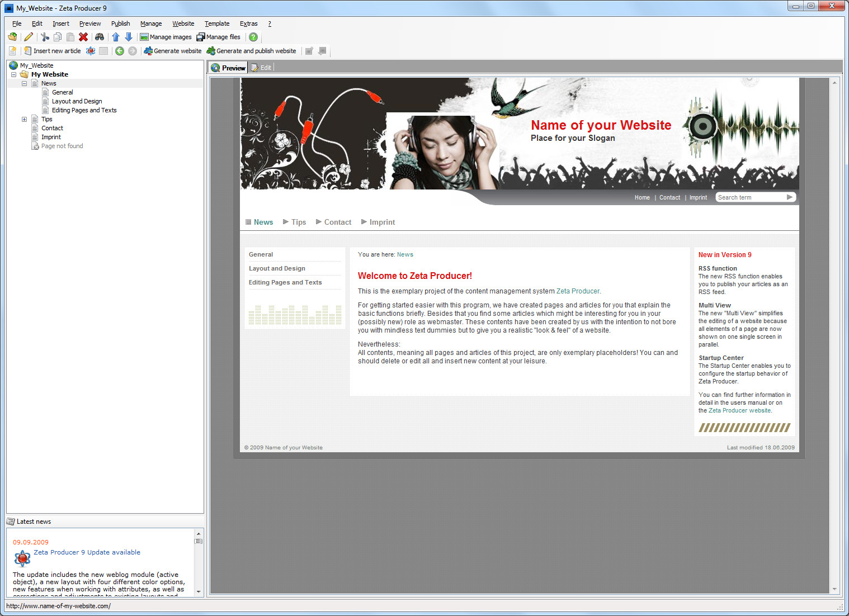Viewport: 849px width, 616px height.
Task: Click Zeta Producer 9 Update available link
Action: click(87, 552)
